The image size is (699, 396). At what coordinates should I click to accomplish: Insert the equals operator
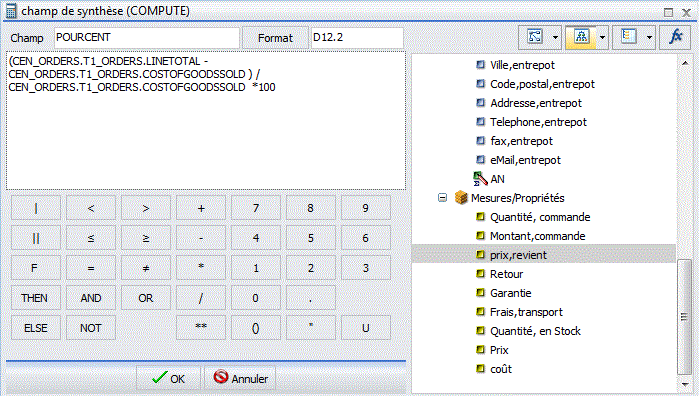[x=91, y=268]
